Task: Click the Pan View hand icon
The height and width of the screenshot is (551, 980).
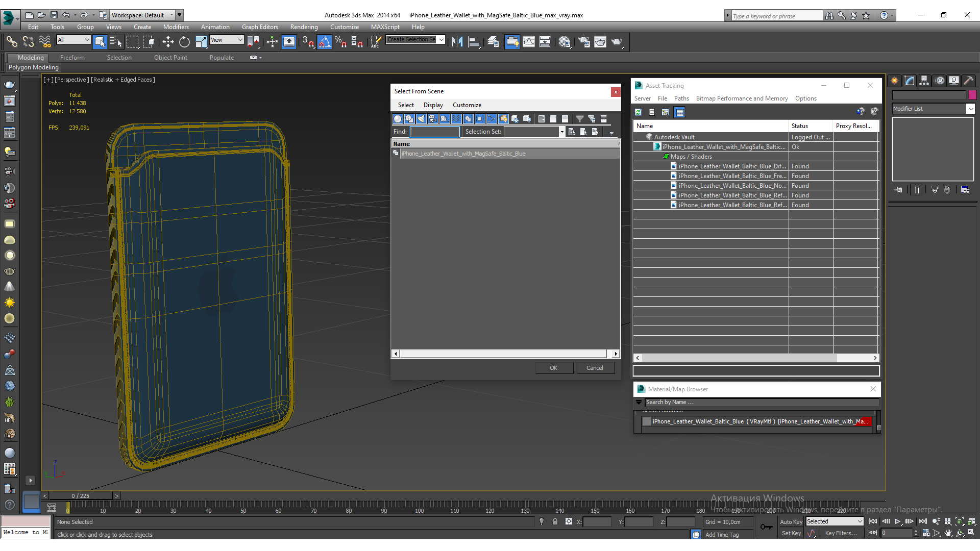Action: tap(948, 533)
